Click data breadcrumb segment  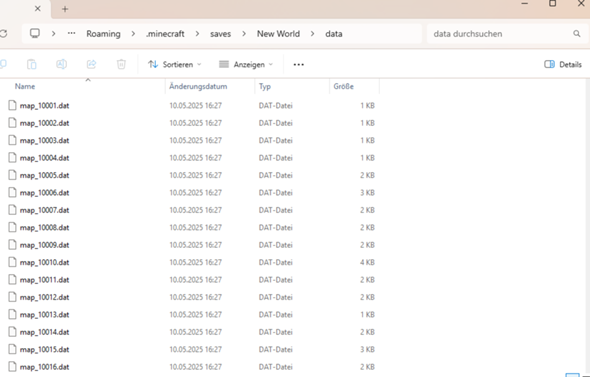(x=334, y=34)
